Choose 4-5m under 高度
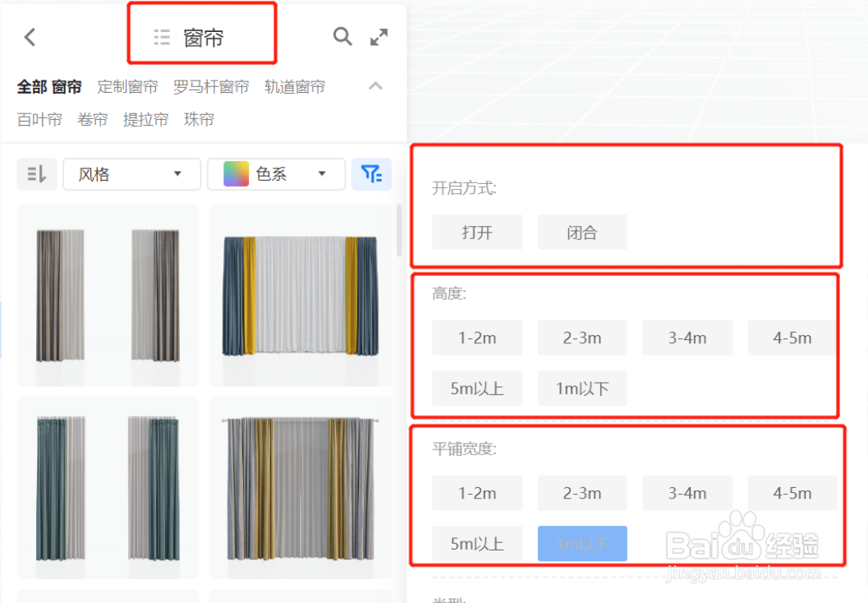The width and height of the screenshot is (868, 603). tap(792, 338)
